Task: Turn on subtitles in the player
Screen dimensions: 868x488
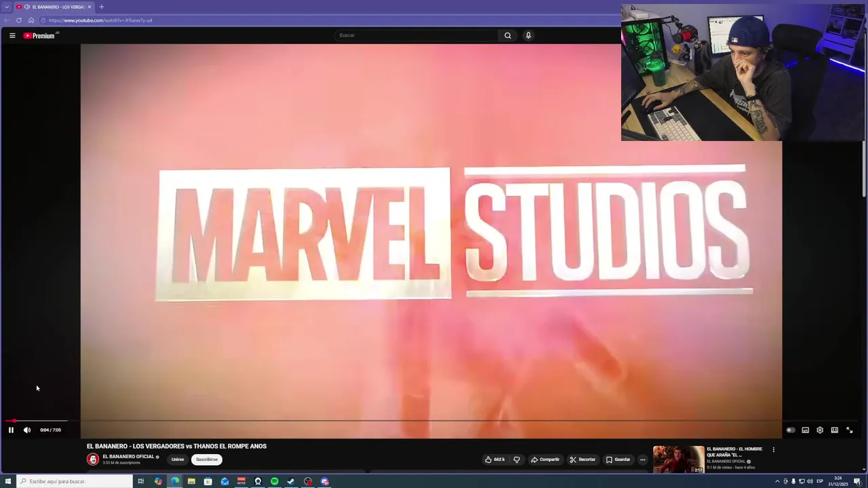Action: 806,430
